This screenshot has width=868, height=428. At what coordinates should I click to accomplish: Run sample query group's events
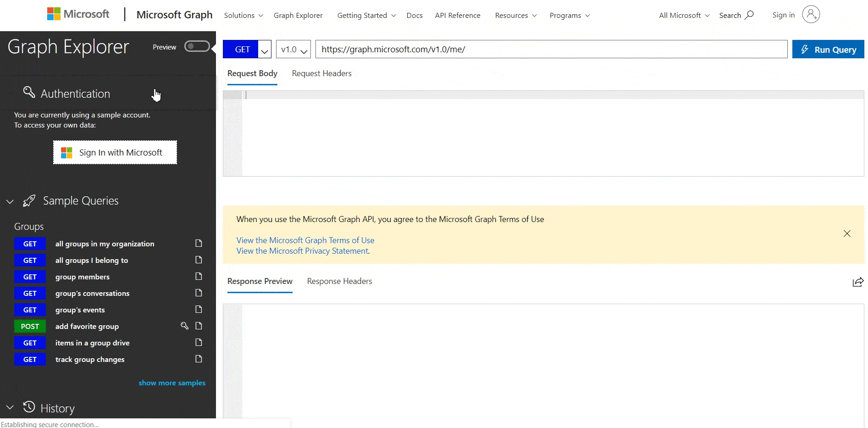pos(80,310)
